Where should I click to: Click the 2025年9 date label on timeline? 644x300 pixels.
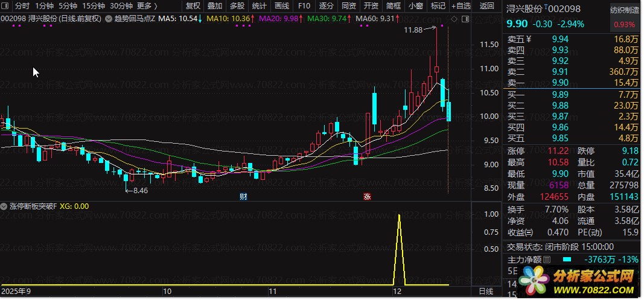click(x=16, y=292)
